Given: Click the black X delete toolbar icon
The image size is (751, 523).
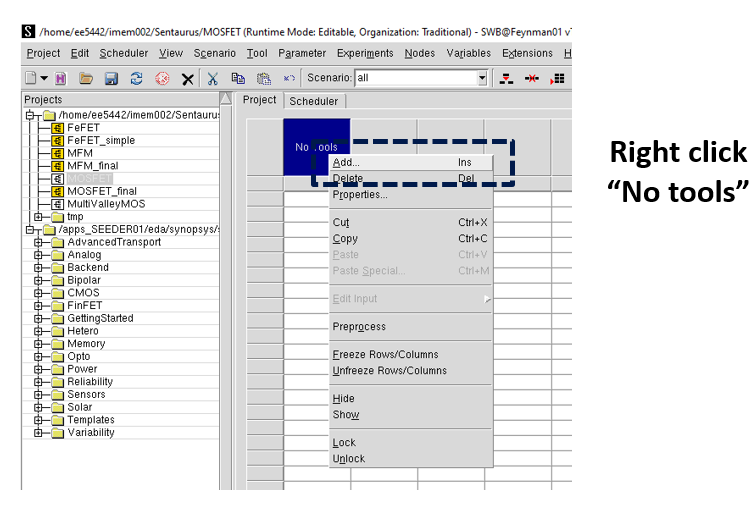Looking at the screenshot, I should 187,78.
